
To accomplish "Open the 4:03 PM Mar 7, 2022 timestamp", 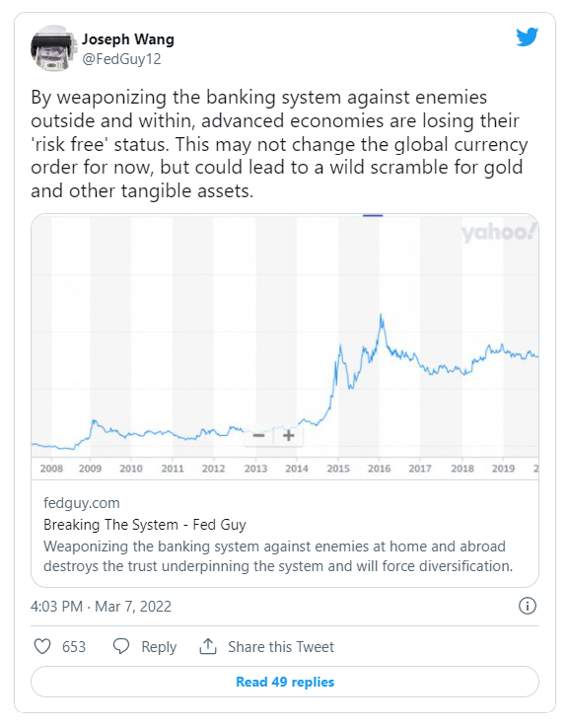I will (x=102, y=607).
